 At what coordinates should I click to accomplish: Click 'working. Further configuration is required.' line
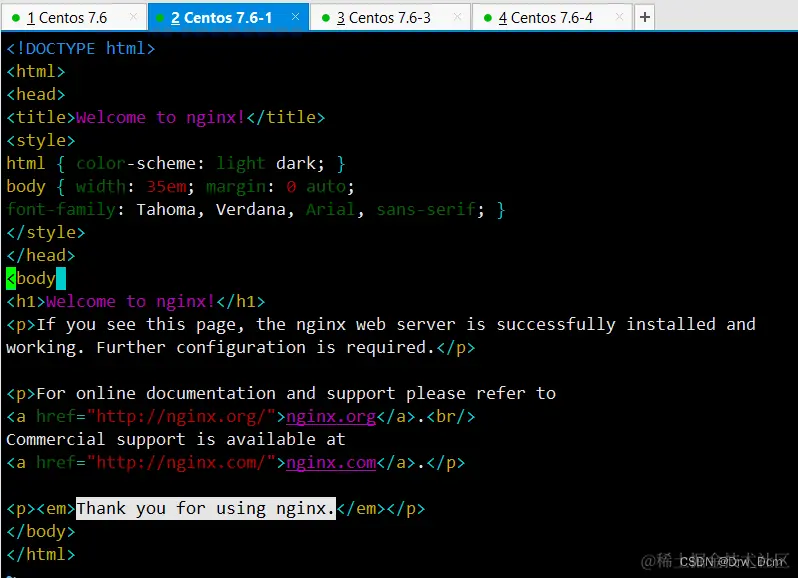pyautogui.click(x=240, y=348)
